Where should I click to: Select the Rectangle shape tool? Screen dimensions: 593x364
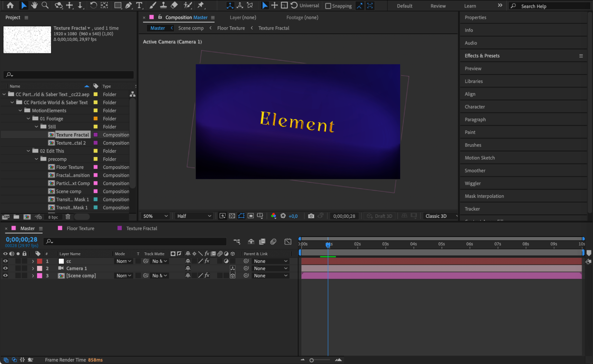[118, 5]
